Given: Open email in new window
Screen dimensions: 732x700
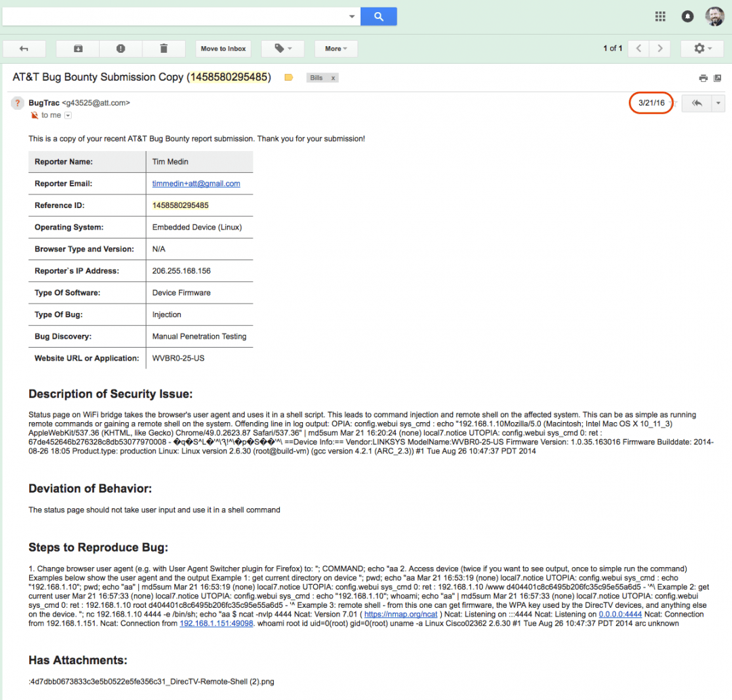Looking at the screenshot, I should 718,78.
